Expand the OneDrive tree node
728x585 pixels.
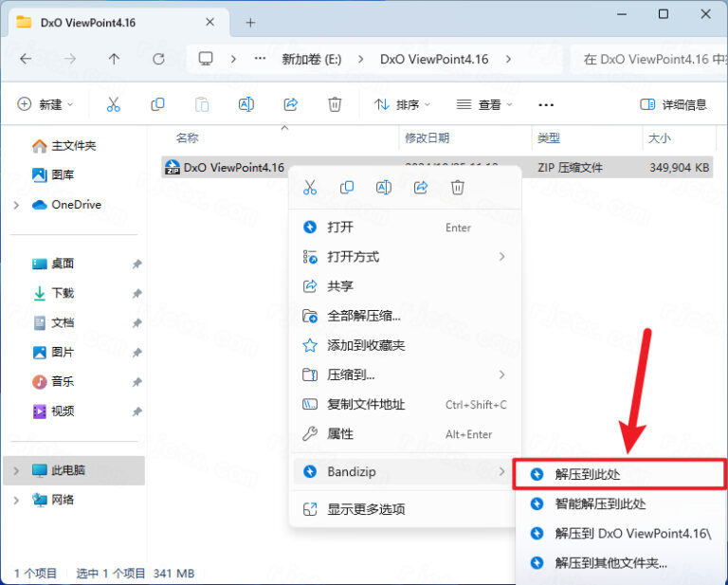16,205
